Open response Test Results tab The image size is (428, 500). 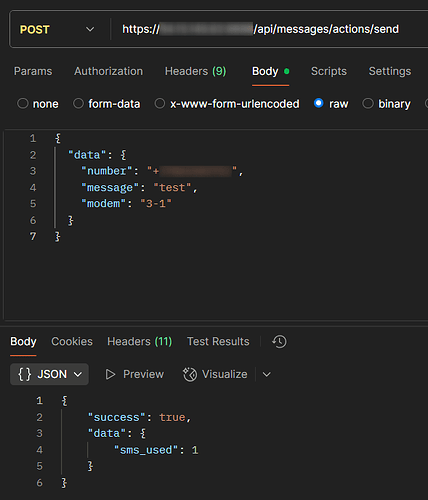[x=218, y=341]
